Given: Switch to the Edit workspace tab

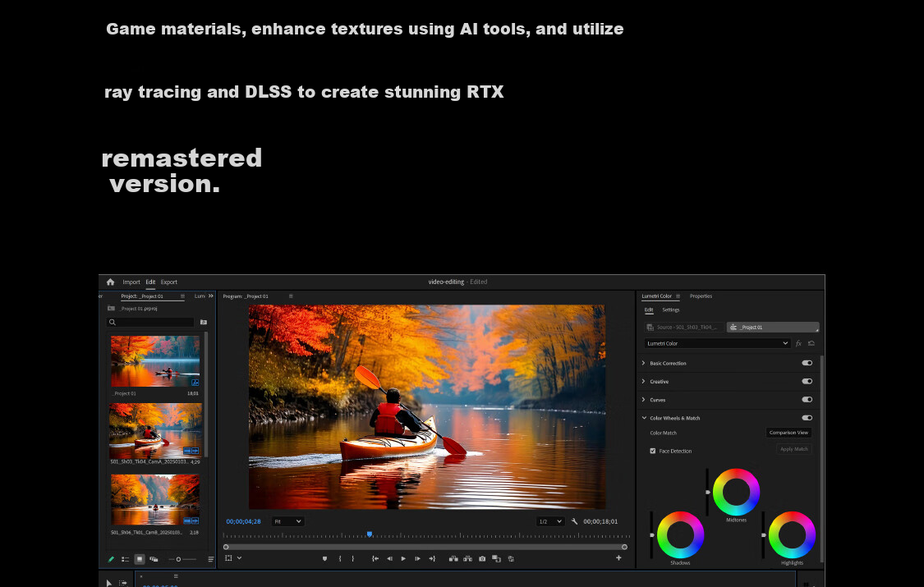Looking at the screenshot, I should [x=150, y=282].
